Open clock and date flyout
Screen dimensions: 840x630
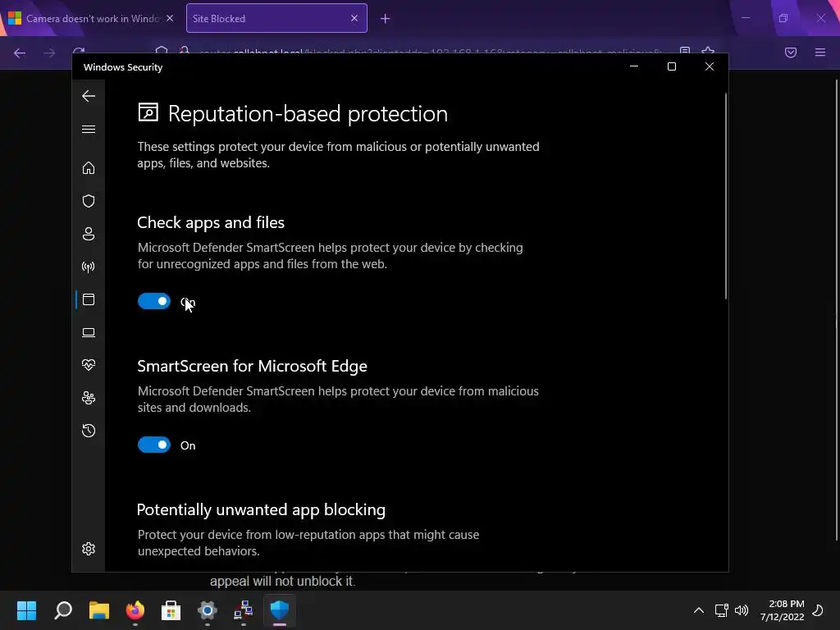[x=782, y=610]
